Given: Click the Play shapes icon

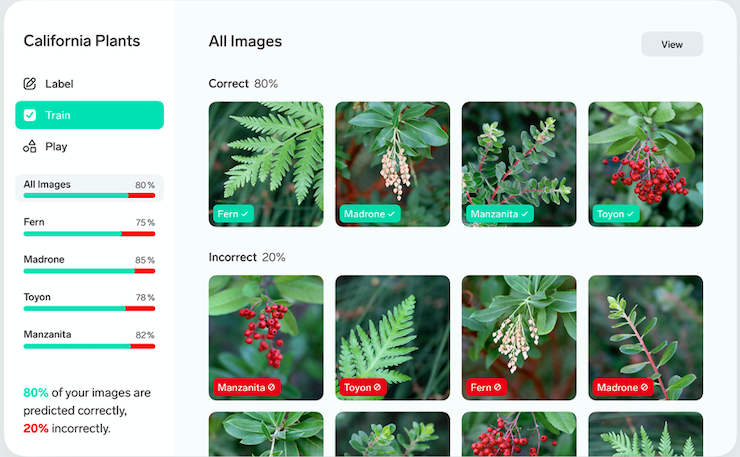Looking at the screenshot, I should click(30, 146).
